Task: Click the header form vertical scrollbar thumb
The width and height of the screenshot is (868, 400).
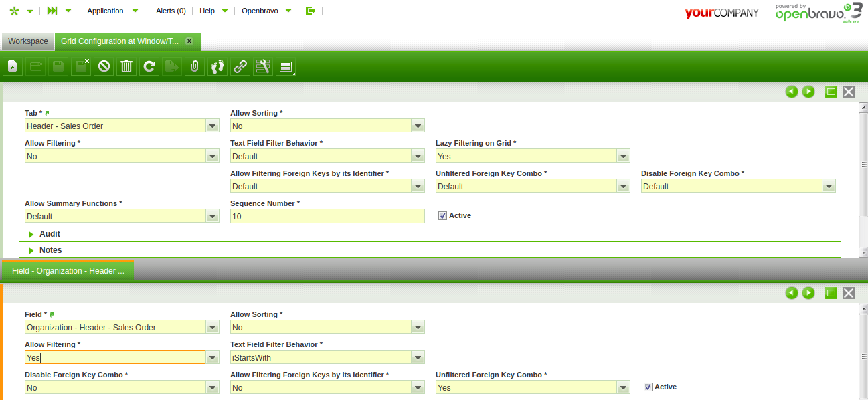Action: click(x=863, y=165)
